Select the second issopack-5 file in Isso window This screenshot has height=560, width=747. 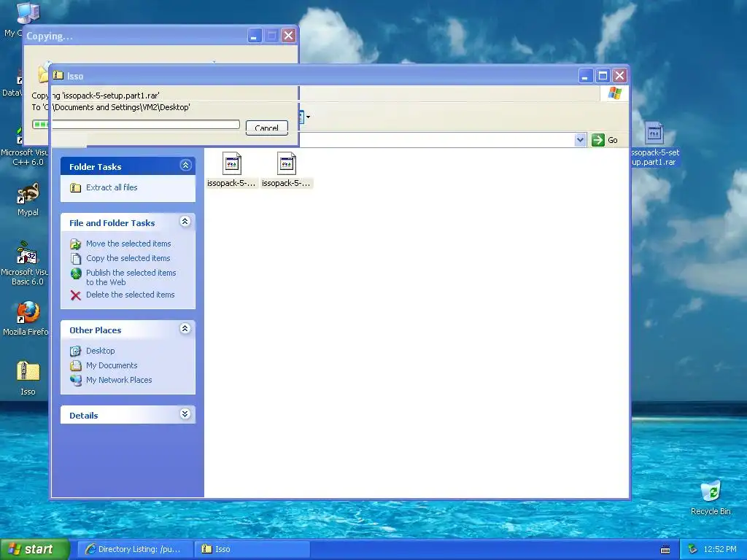(x=286, y=169)
